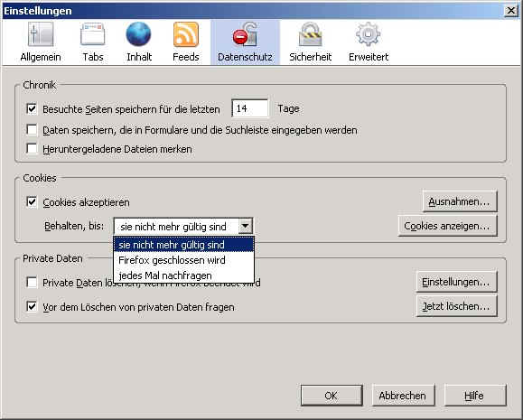This screenshot has width=523, height=420.
Task: Open the Sicherheit padlock icon
Action: [310, 34]
